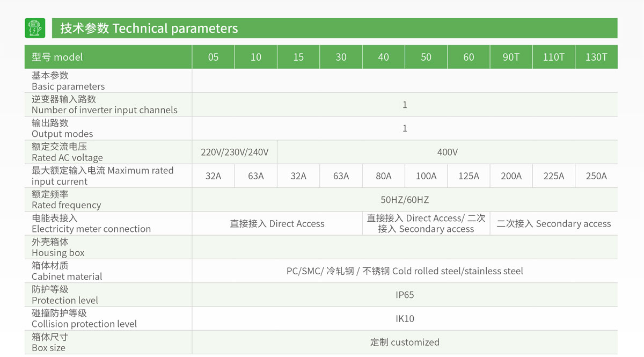Click the 400V rated voltage cell
Image resolution: width=644 pixels, height=357 pixels.
[x=447, y=152]
